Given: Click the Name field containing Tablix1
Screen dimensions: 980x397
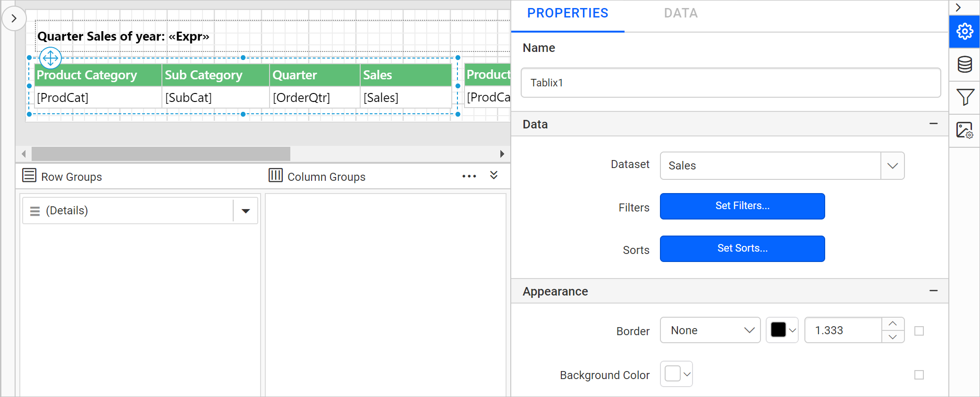Looking at the screenshot, I should click(730, 83).
